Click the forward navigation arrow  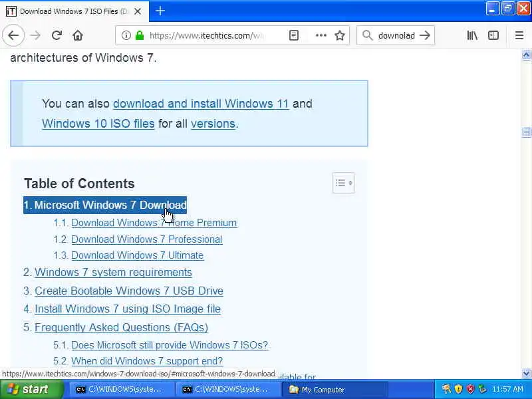point(35,35)
